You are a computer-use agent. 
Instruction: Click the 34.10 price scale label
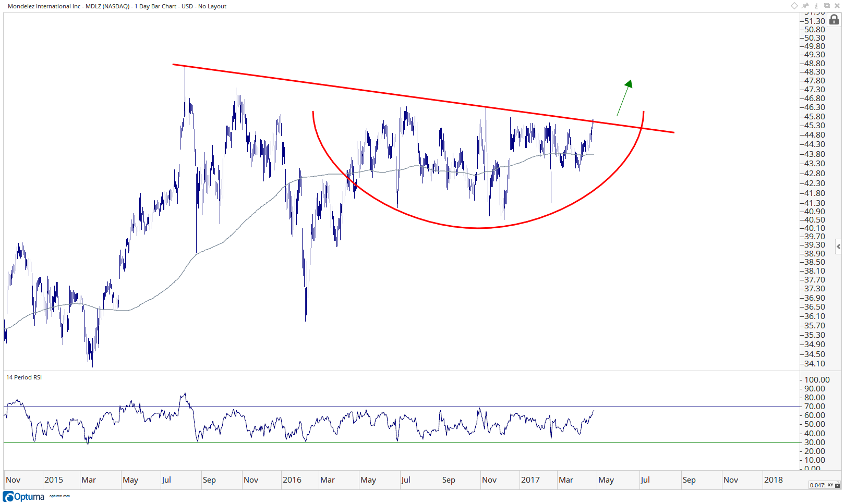[x=815, y=364]
